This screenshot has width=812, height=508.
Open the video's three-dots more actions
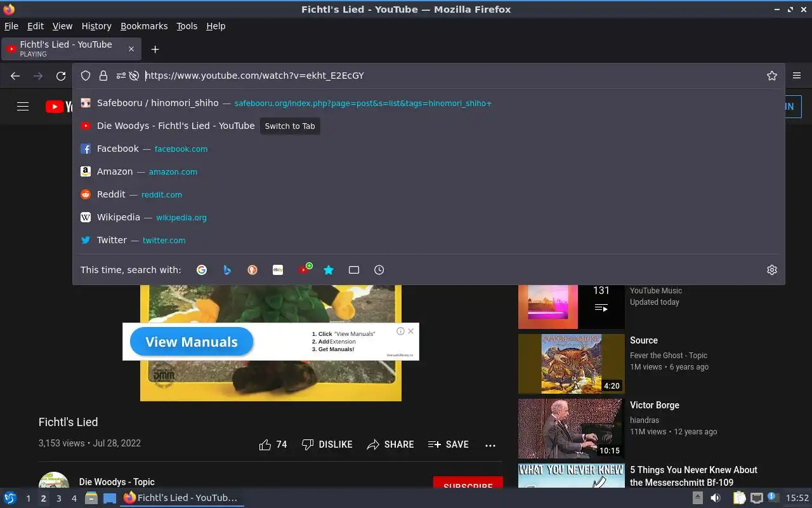490,445
